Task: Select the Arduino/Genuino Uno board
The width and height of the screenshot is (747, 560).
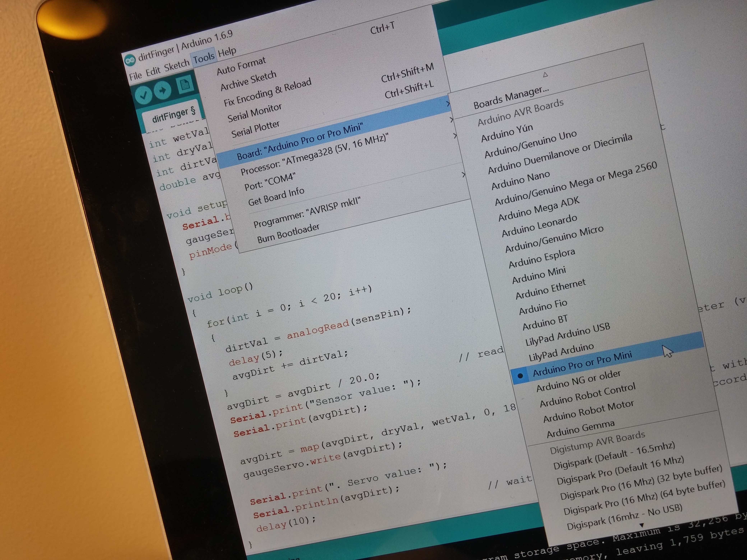Action: pos(531,144)
